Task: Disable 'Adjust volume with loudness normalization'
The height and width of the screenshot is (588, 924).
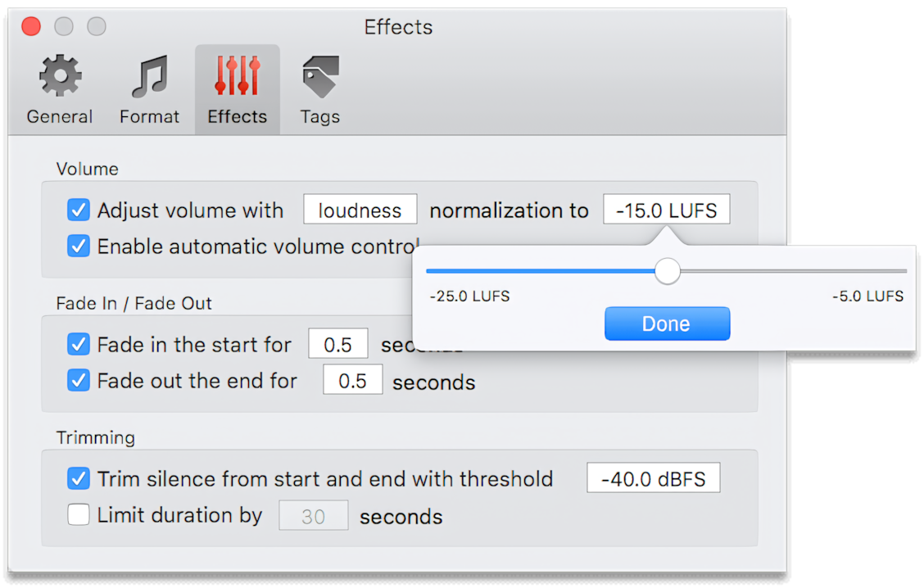Action: pyautogui.click(x=78, y=210)
